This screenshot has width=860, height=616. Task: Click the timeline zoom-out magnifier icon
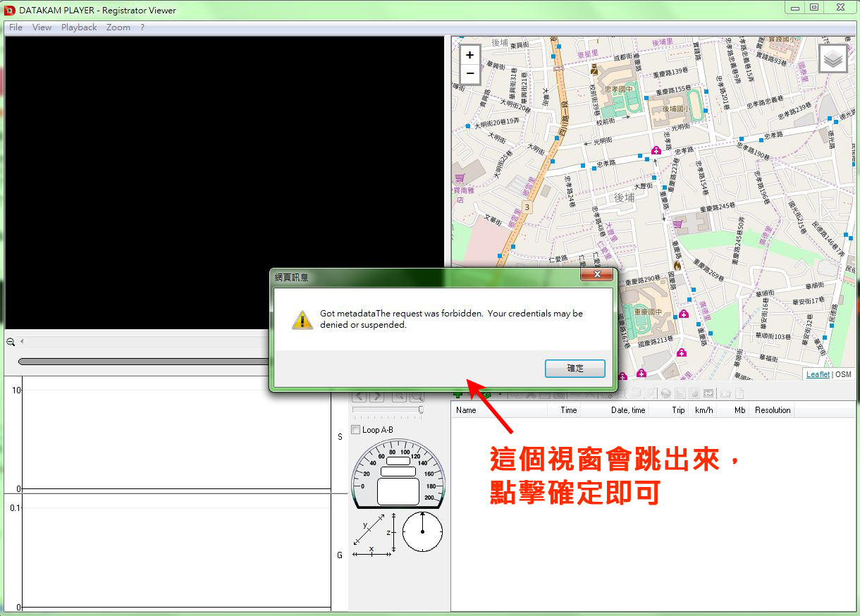click(11, 342)
